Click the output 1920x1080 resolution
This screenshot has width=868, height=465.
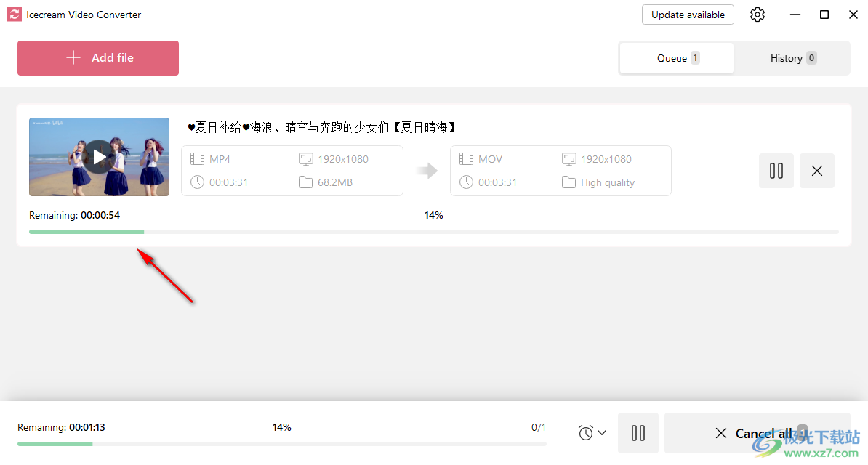point(606,159)
